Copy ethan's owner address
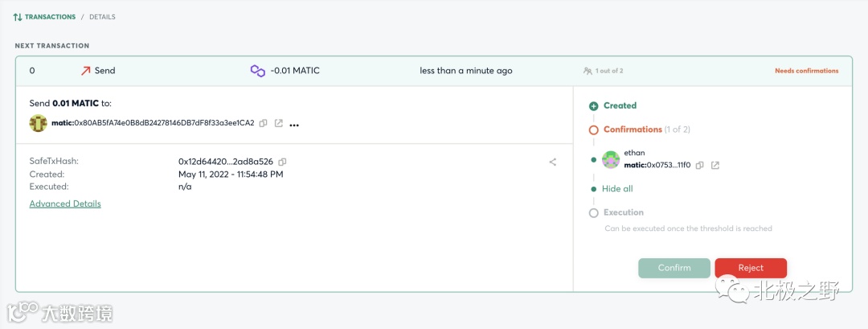868x329 pixels. pyautogui.click(x=700, y=165)
